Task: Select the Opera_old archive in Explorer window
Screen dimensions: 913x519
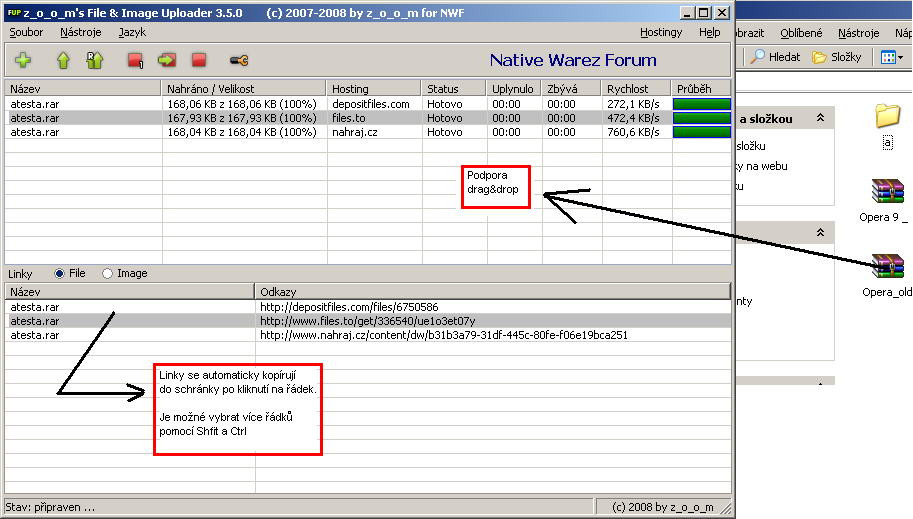Action: coord(888,266)
